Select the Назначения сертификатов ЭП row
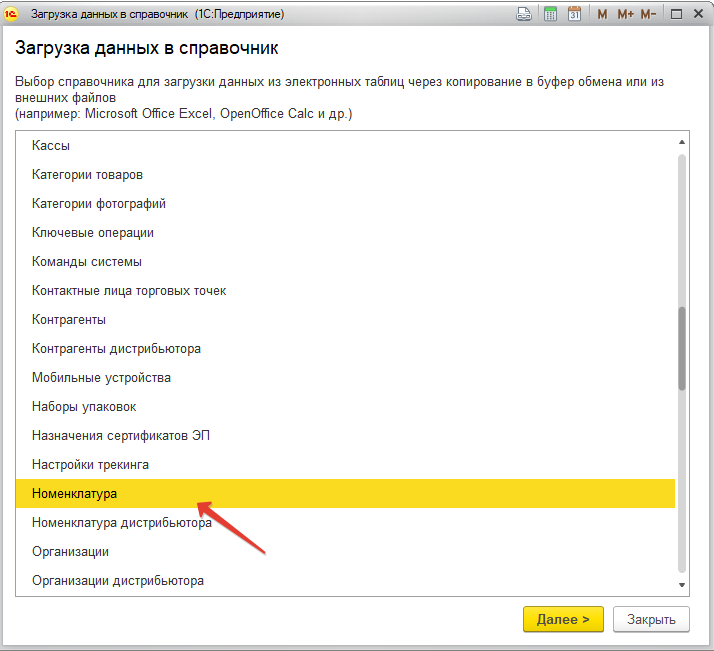The height and width of the screenshot is (651, 714). click(345, 436)
